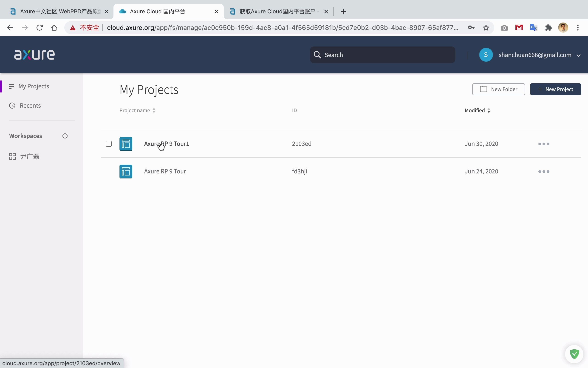The image size is (588, 368).
Task: Click the My Projects page title
Action: click(149, 89)
